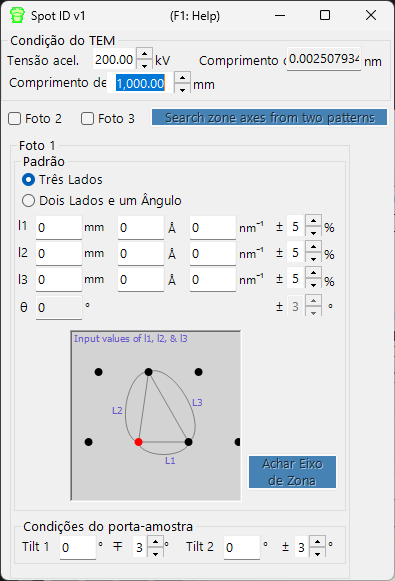Click the red spot in the diagram
Image resolution: width=395 pixels, height=581 pixels.
point(139,442)
